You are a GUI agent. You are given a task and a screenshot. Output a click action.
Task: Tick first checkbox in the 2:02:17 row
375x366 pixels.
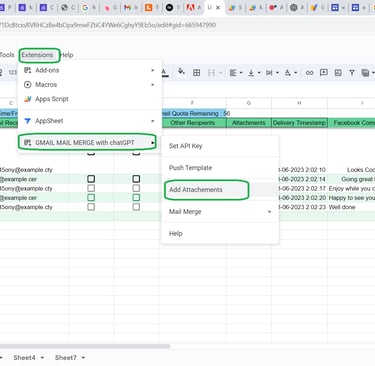[x=91, y=188]
